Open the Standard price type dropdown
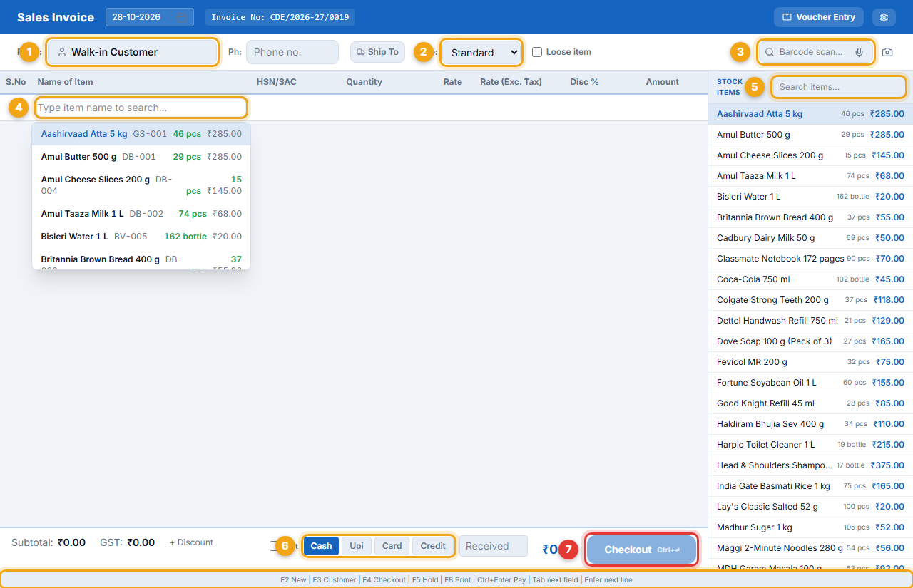913x588 pixels. pos(481,52)
